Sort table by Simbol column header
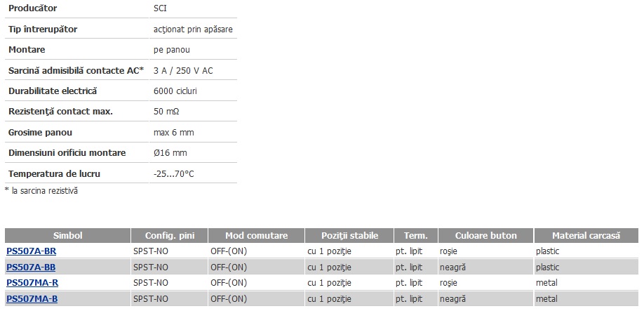Viewport: 644px width, 311px height. 68,235
